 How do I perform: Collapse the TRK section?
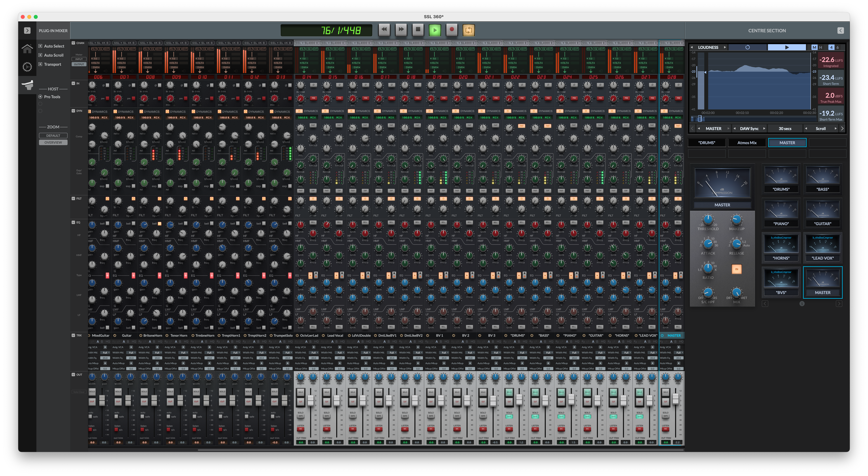coord(73,336)
